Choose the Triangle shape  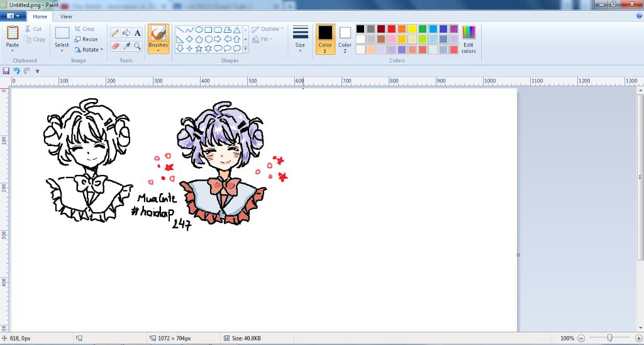point(236,30)
